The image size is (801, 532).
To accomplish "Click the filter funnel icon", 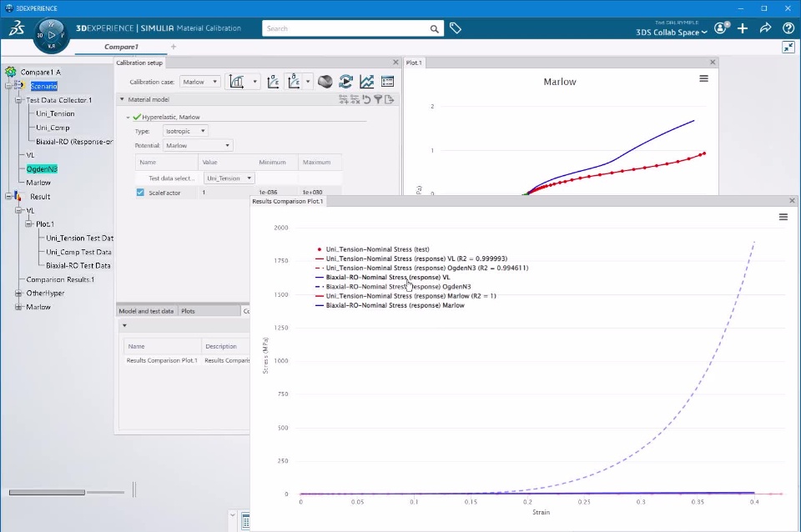I will pyautogui.click(x=378, y=99).
